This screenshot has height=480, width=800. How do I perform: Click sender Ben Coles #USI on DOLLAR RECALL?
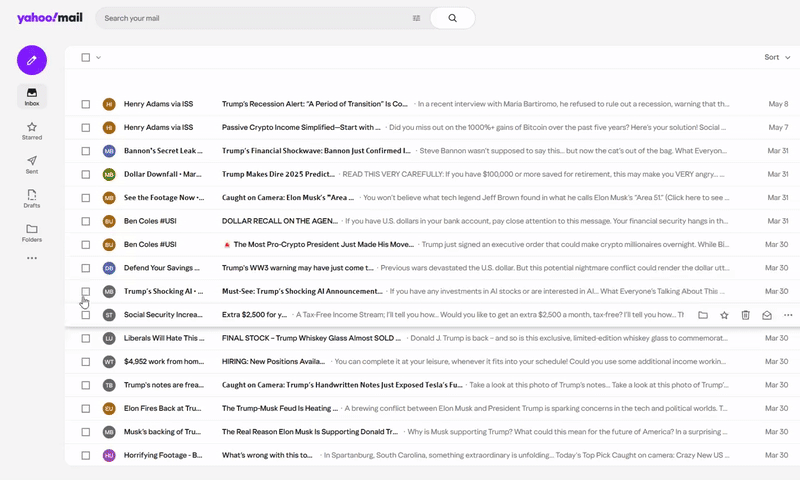[x=150, y=221]
